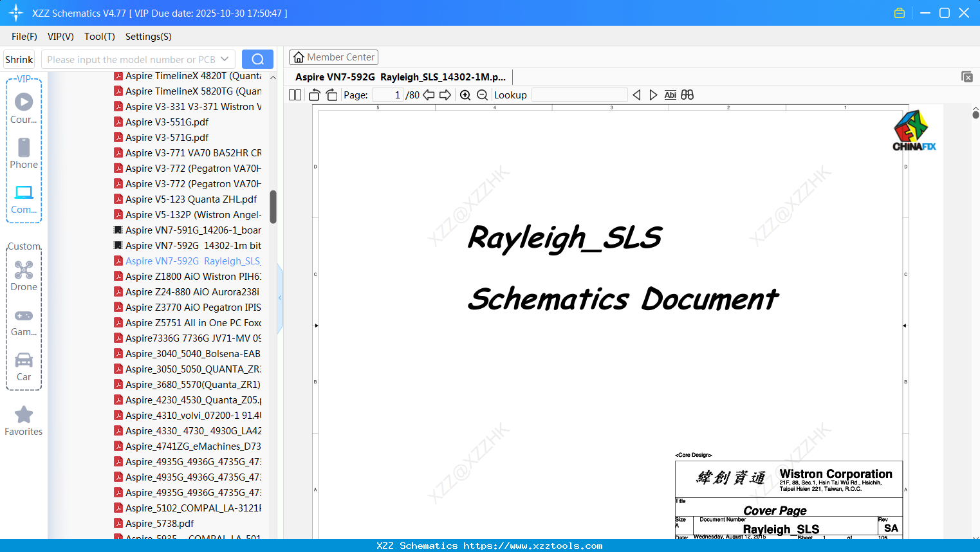980x552 pixels.
Task: Open Aspire Z1800 AiO Wistron file
Action: click(188, 277)
